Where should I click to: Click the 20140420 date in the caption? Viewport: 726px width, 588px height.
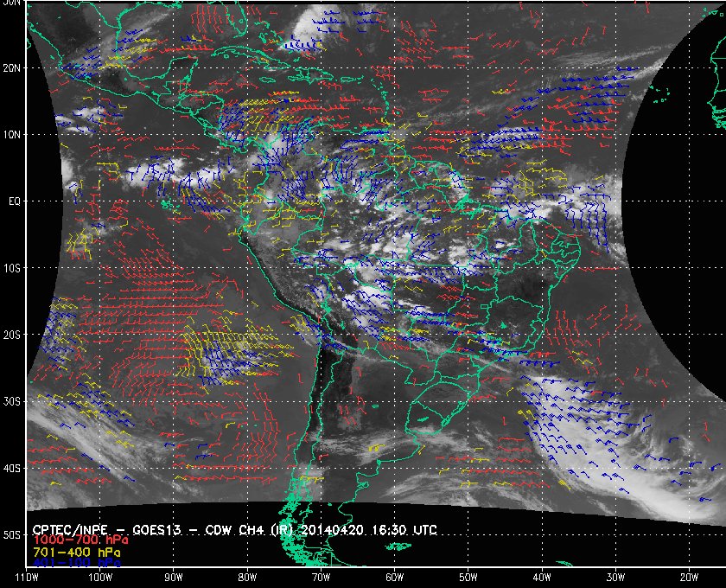pyautogui.click(x=332, y=530)
